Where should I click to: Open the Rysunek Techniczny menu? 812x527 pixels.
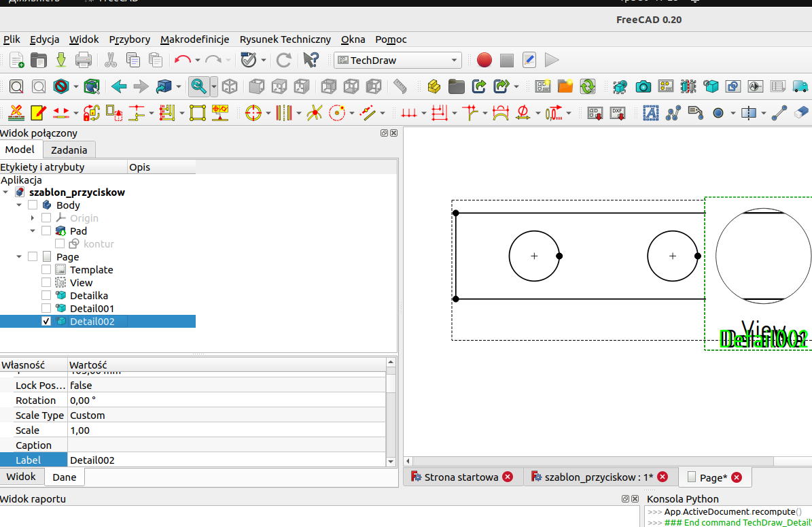285,39
